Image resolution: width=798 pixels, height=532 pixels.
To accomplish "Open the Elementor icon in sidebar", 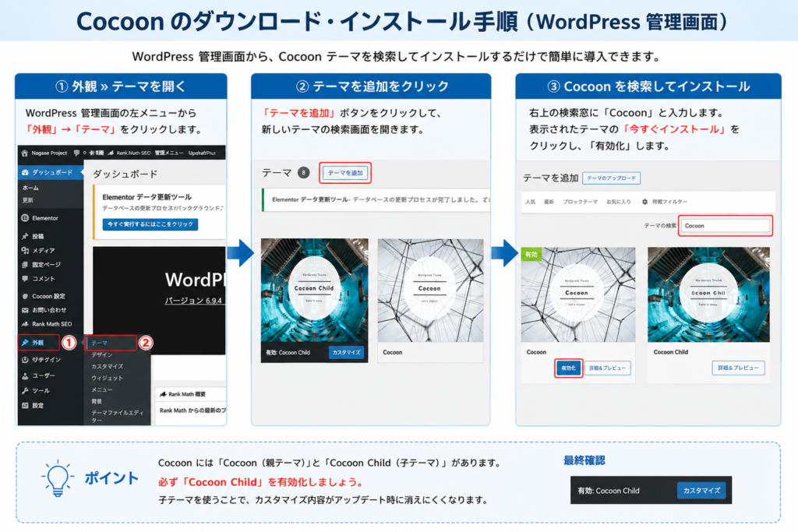I will (25, 218).
